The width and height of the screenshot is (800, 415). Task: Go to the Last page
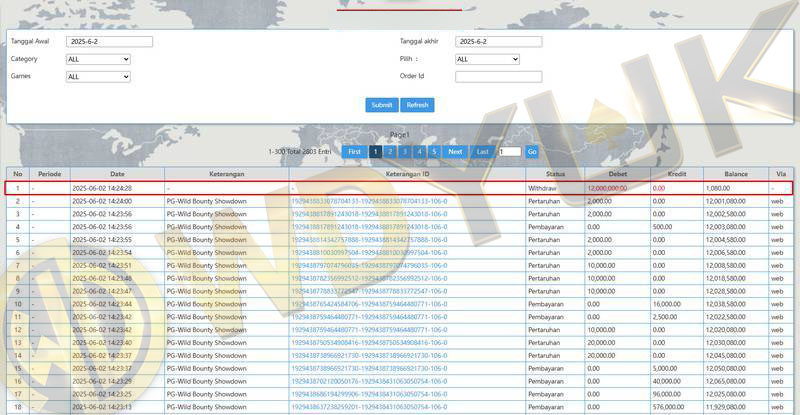point(483,151)
